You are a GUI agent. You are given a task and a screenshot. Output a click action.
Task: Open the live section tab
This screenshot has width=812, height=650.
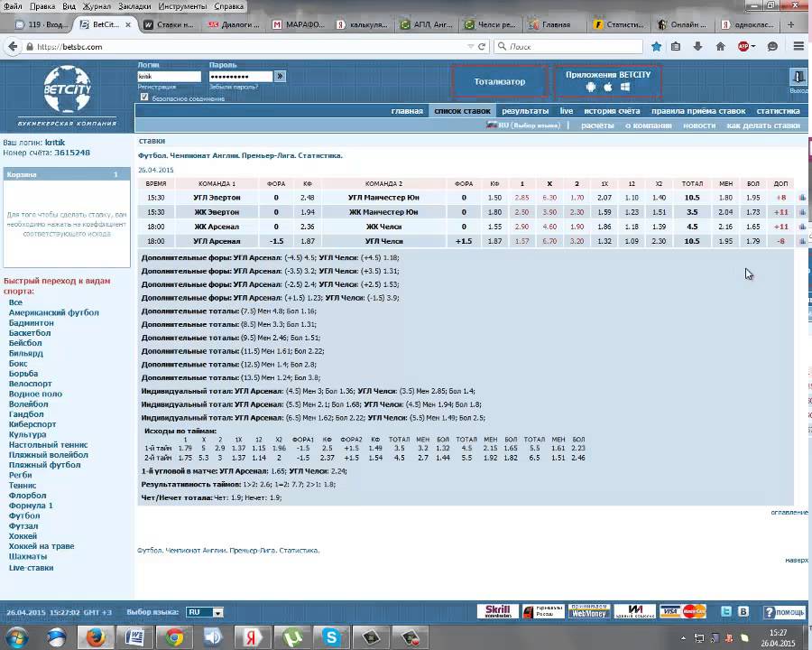coord(567,111)
